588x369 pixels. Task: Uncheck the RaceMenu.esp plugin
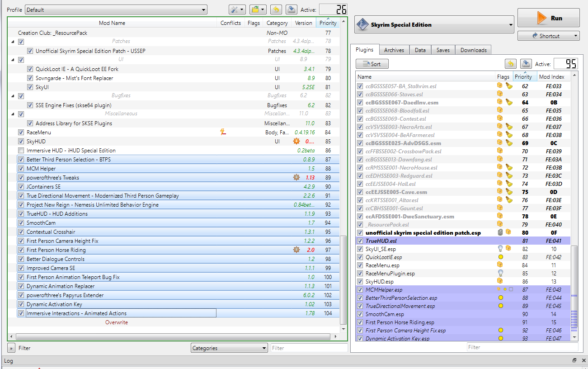pyautogui.click(x=360, y=265)
